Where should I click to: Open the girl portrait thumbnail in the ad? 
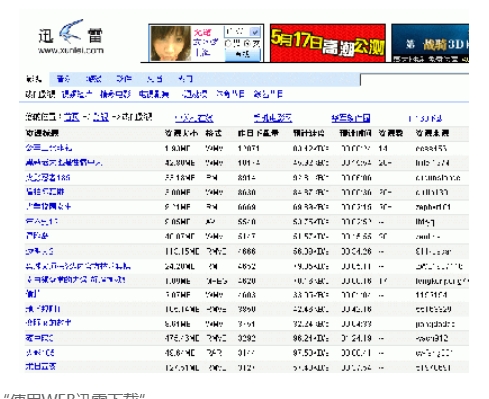coord(171,43)
